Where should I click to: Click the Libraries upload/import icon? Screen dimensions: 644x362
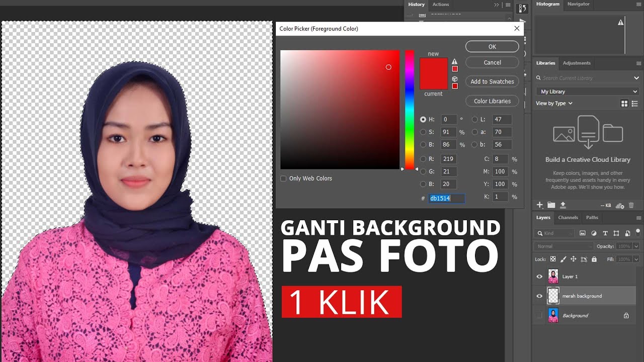[563, 205]
